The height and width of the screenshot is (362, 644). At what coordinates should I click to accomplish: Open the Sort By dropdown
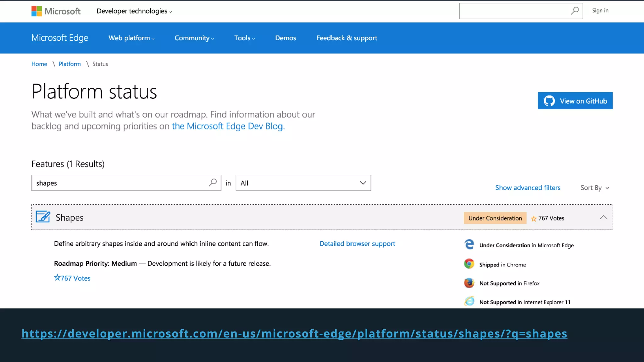pyautogui.click(x=595, y=188)
